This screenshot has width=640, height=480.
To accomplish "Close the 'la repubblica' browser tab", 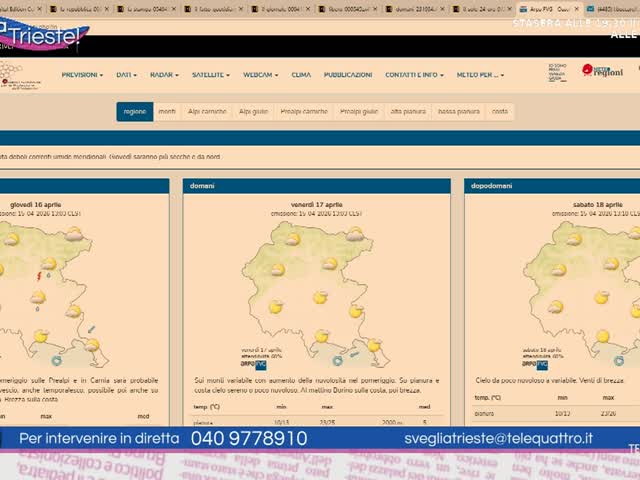I will [x=108, y=8].
